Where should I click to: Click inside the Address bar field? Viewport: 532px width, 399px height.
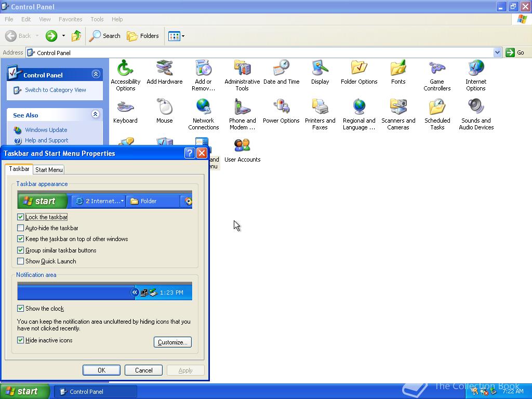260,52
